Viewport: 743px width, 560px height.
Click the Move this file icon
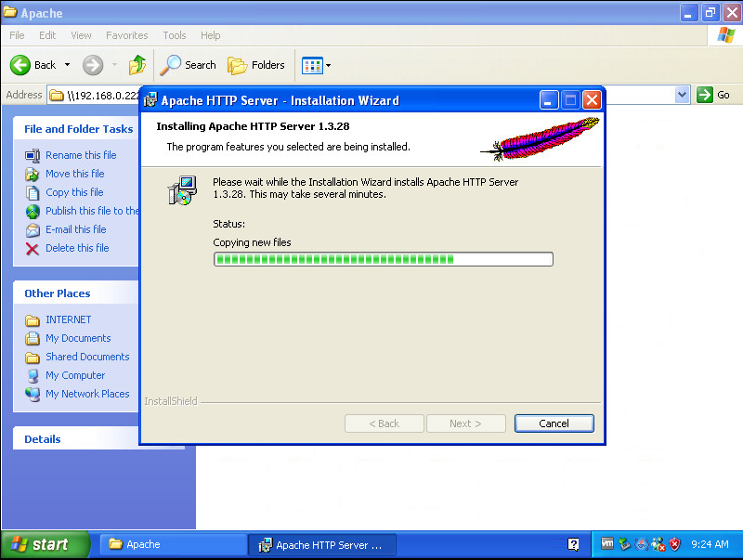click(33, 174)
